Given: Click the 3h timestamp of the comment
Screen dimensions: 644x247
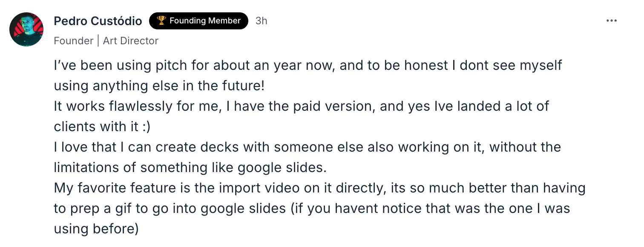Looking at the screenshot, I should 261,21.
